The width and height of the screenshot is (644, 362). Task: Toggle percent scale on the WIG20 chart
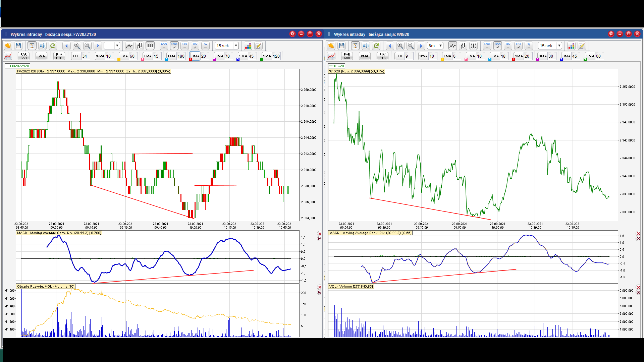529,46
